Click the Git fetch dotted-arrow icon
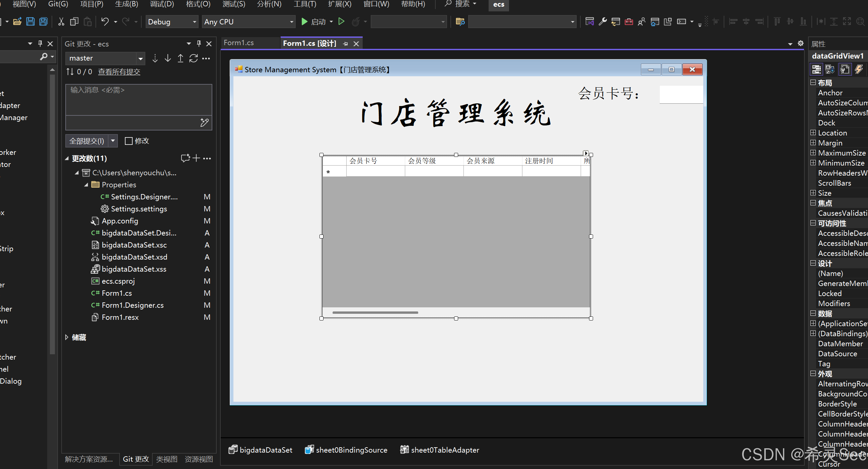 [x=155, y=58]
